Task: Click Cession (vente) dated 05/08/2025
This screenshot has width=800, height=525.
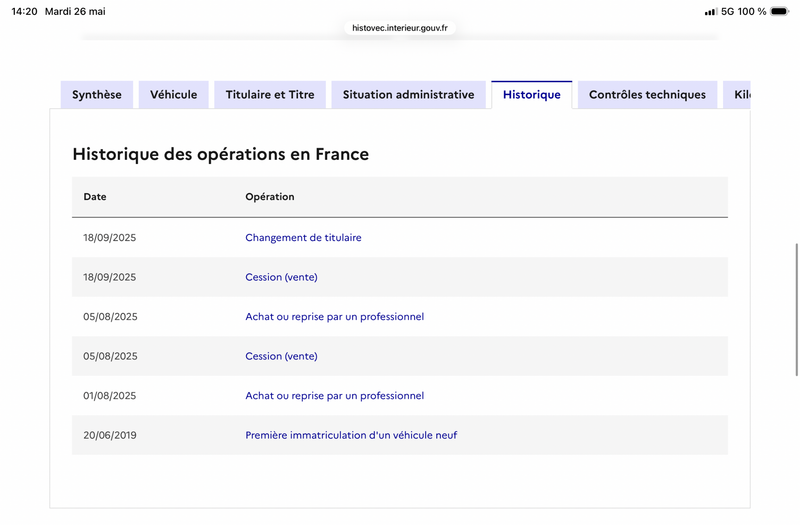Action: coord(281,356)
